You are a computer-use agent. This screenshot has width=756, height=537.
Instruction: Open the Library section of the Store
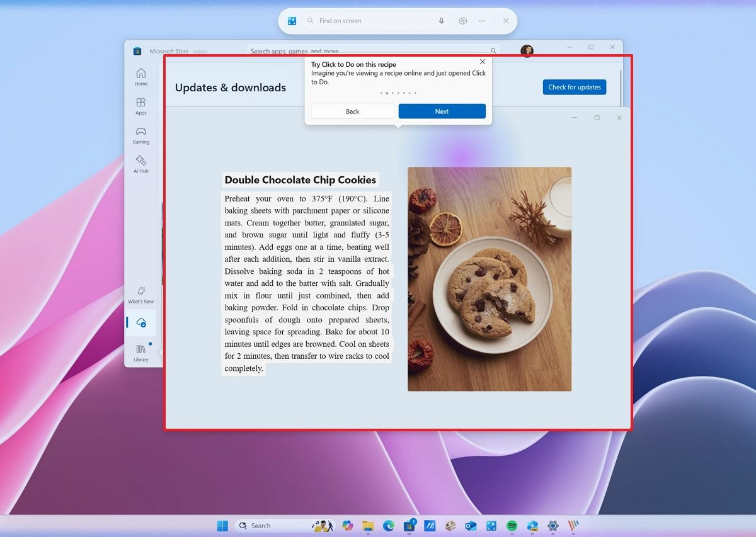(140, 351)
